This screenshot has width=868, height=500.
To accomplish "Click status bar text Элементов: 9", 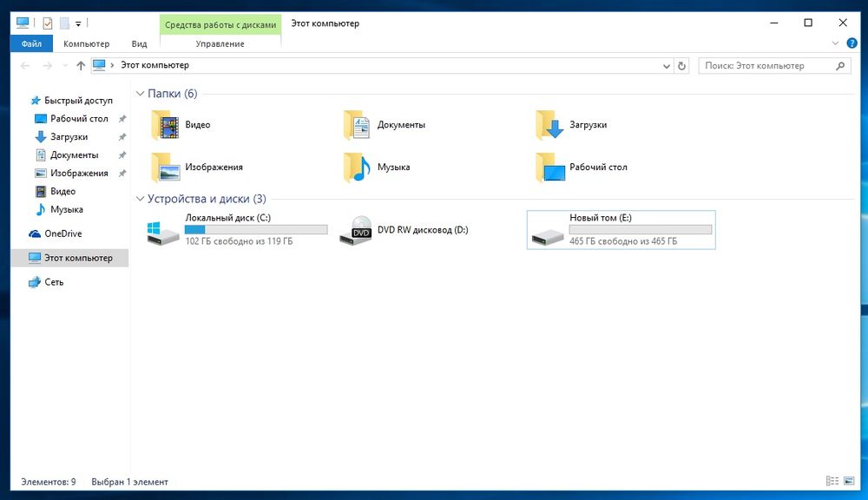I will pos(48,482).
